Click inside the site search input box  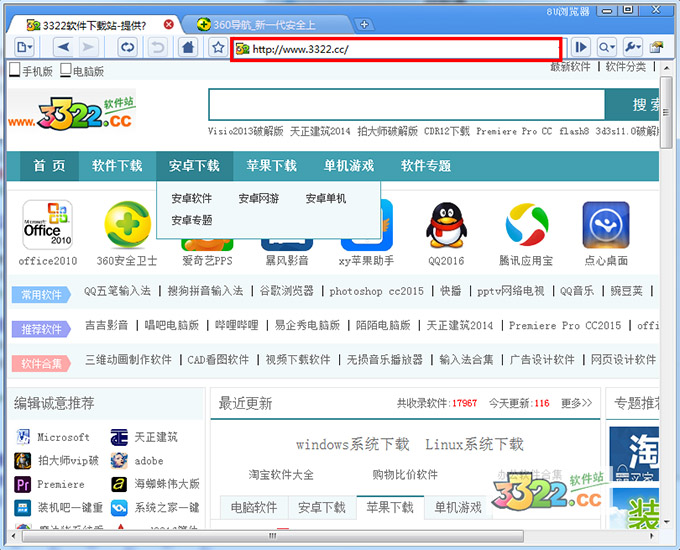tap(407, 105)
